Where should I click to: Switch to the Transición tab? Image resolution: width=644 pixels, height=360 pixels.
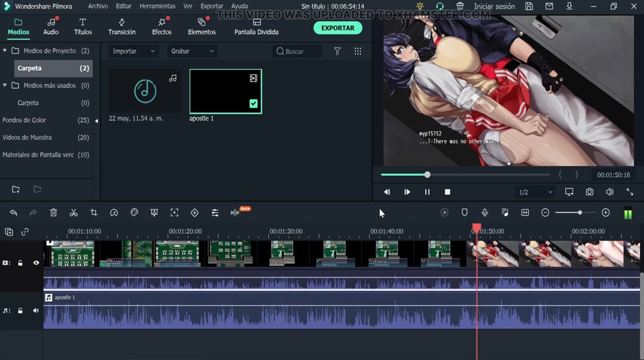[122, 27]
